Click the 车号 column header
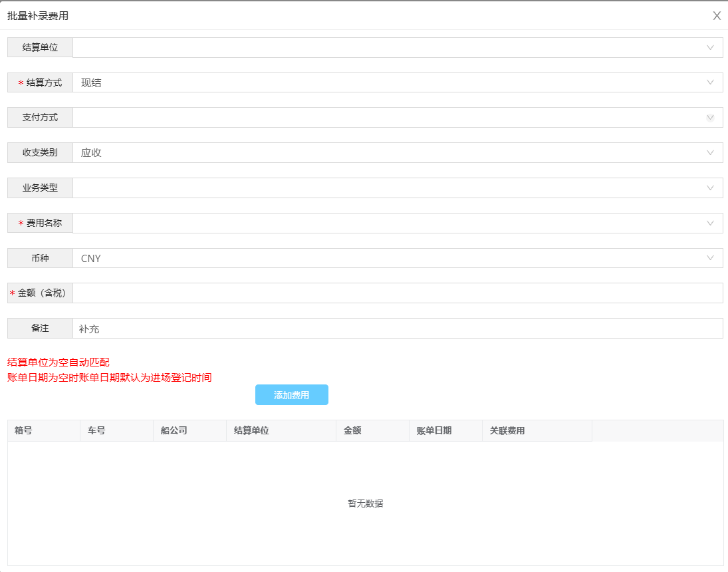Screen dimensions: 728x572 click(x=96, y=431)
